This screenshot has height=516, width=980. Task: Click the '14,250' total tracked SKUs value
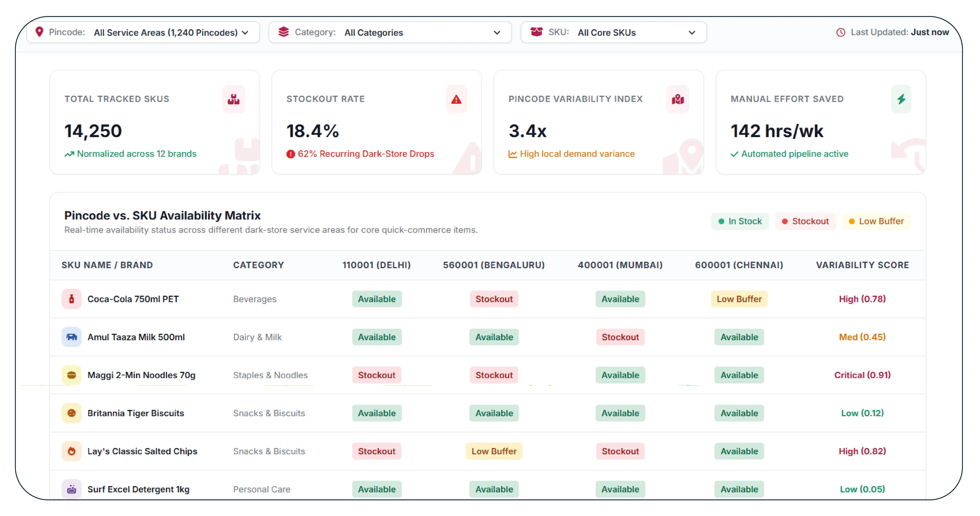pyautogui.click(x=93, y=131)
